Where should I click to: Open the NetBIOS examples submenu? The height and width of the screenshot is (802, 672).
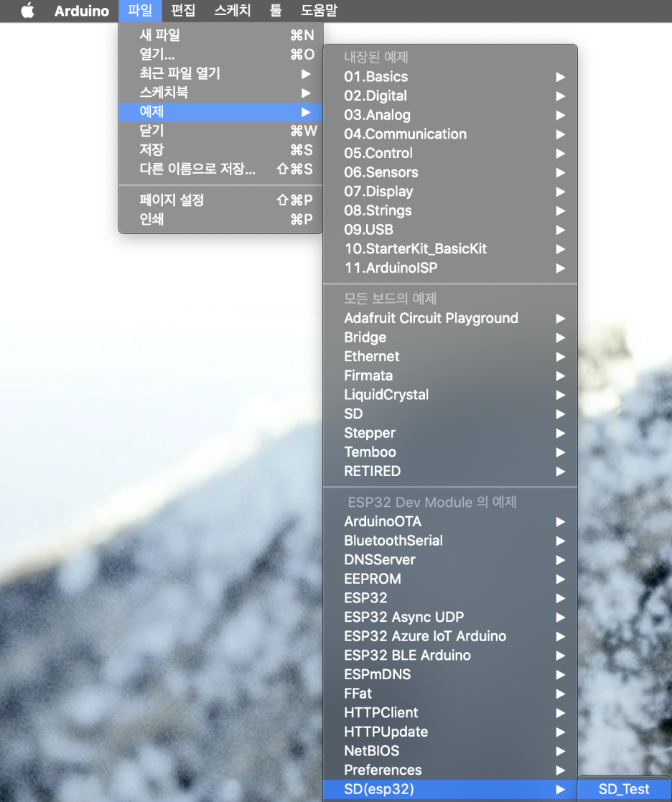click(x=450, y=751)
